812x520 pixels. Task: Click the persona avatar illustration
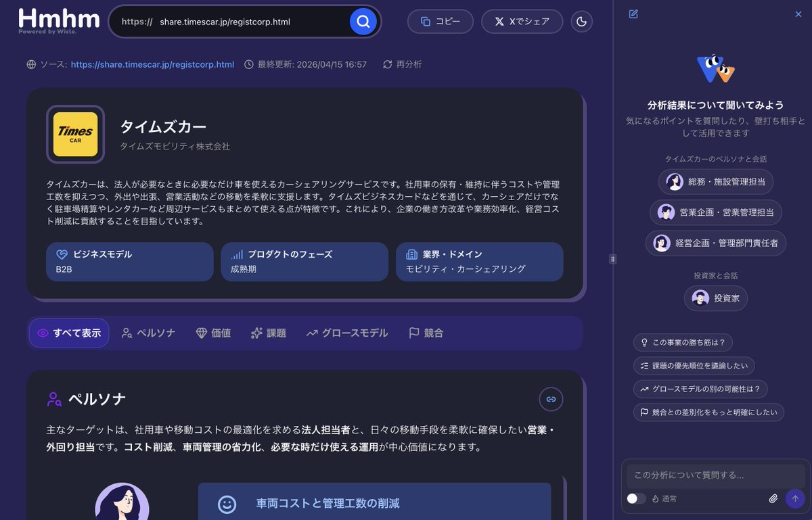[x=122, y=501]
